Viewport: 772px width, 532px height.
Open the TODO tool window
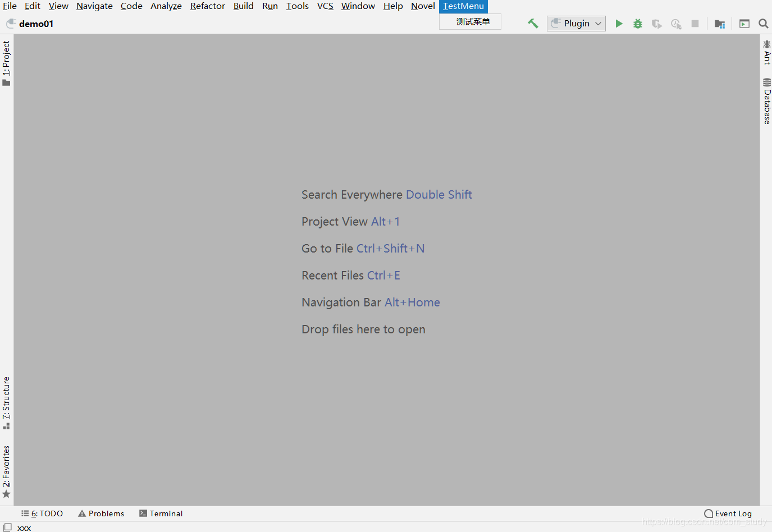click(42, 513)
